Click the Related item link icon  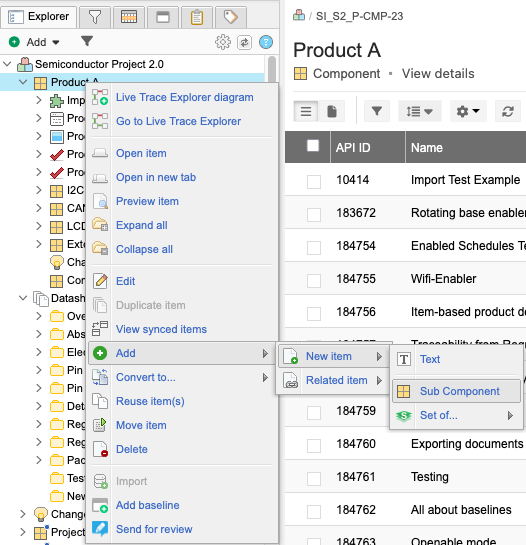coord(290,380)
